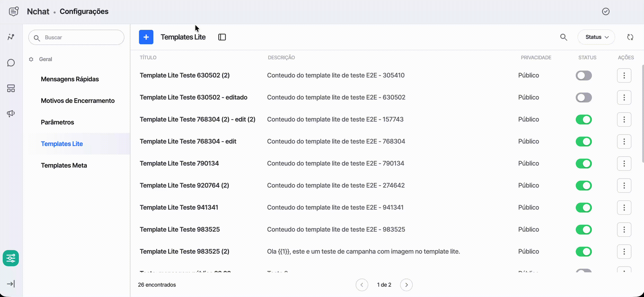644x297 pixels.
Task: Open Parâmetros settings
Action: (57, 122)
